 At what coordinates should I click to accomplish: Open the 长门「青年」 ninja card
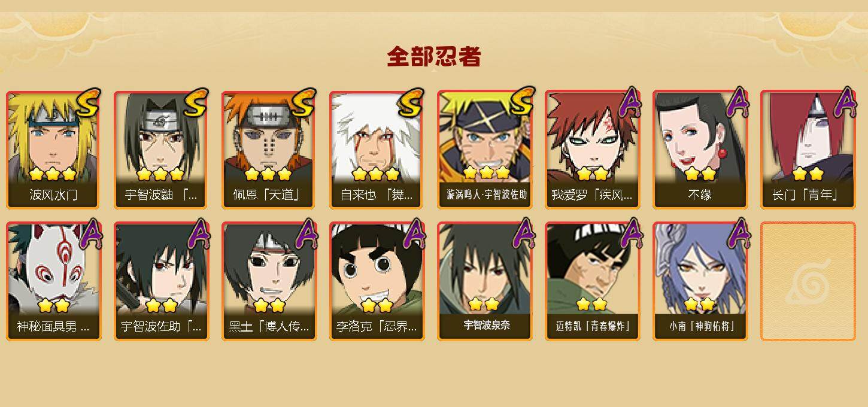coord(808,150)
